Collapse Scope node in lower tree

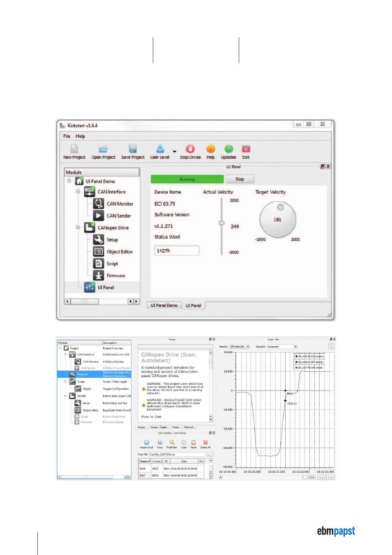click(65, 382)
